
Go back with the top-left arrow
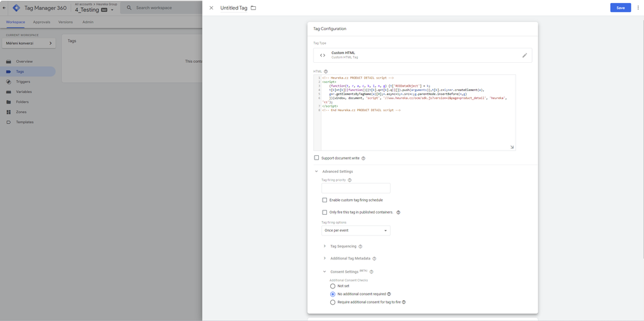(4, 8)
